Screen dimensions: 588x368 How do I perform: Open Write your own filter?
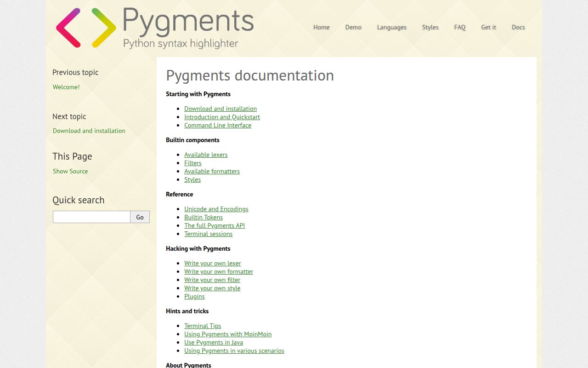pos(212,280)
